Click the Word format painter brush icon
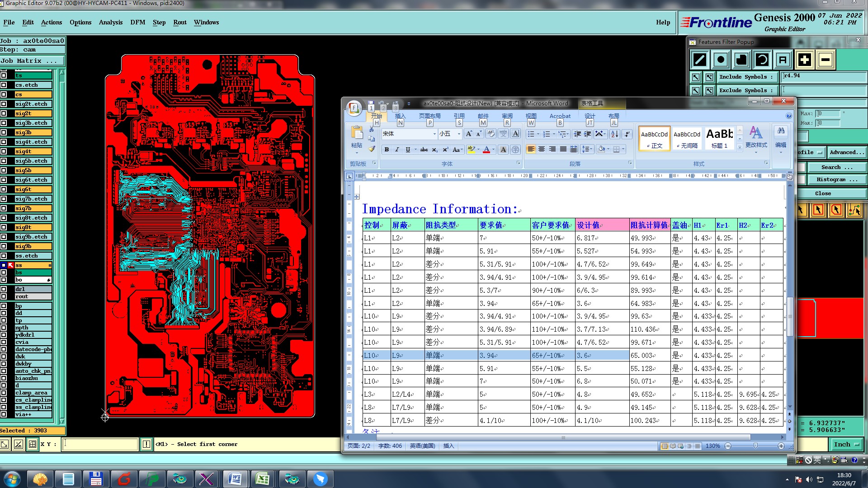This screenshot has height=488, width=868. 372,149
